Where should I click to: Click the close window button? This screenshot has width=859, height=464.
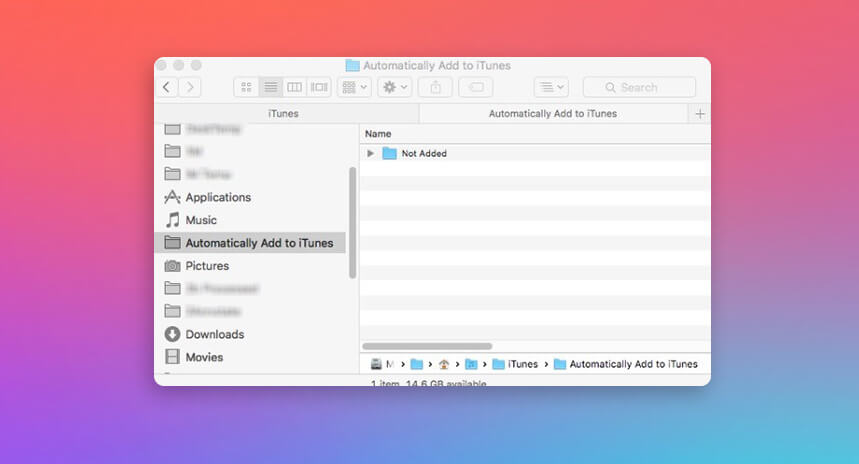pyautogui.click(x=162, y=66)
